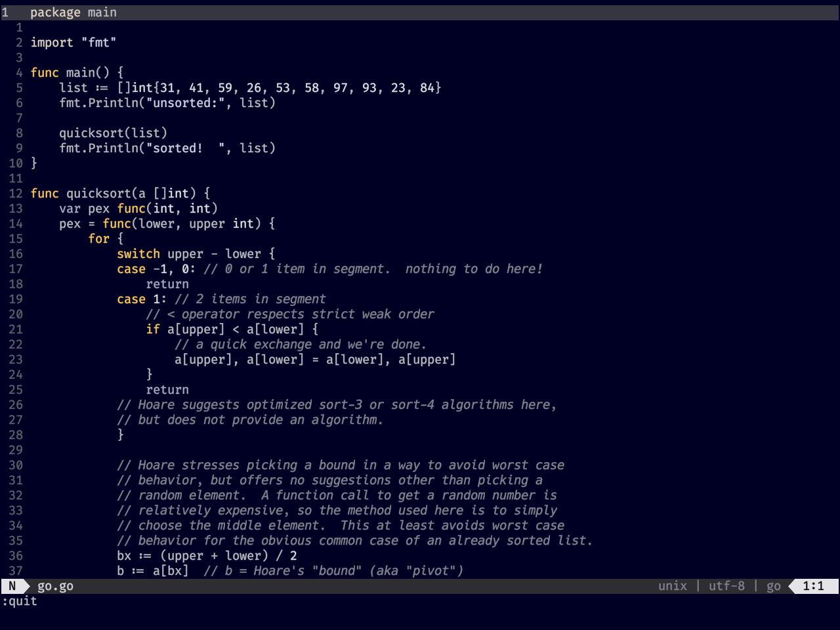The width and height of the screenshot is (840, 630).
Task: Click comment 'a quick exchange and we're done.'
Action: 301,345
